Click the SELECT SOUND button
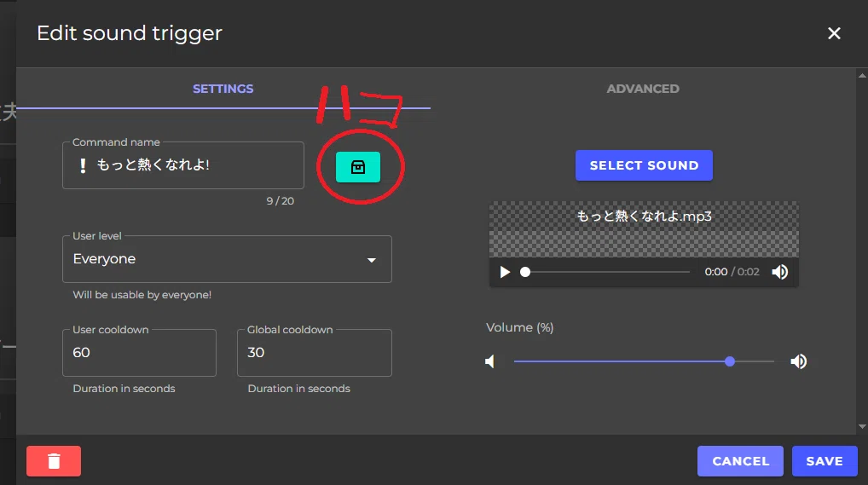 (x=644, y=165)
